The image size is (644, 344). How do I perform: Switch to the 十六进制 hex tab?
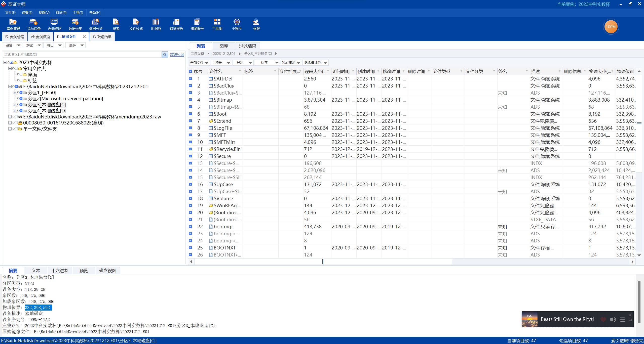coord(60,271)
